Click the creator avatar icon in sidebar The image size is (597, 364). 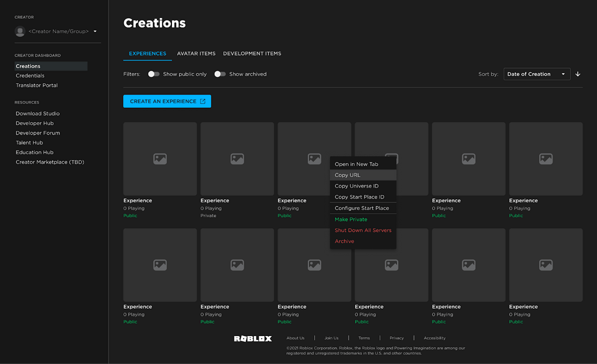tap(20, 31)
